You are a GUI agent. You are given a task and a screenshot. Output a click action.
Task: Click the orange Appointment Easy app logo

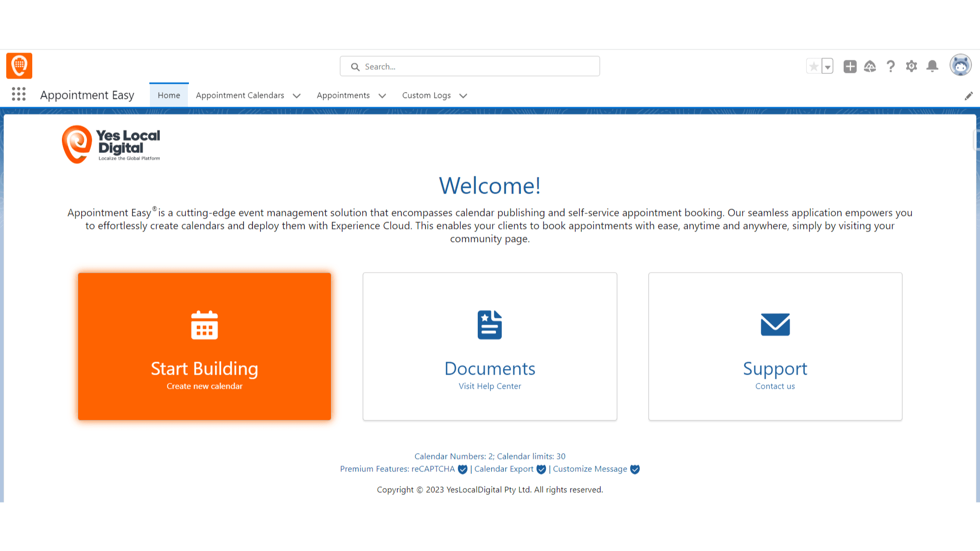pyautogui.click(x=19, y=66)
